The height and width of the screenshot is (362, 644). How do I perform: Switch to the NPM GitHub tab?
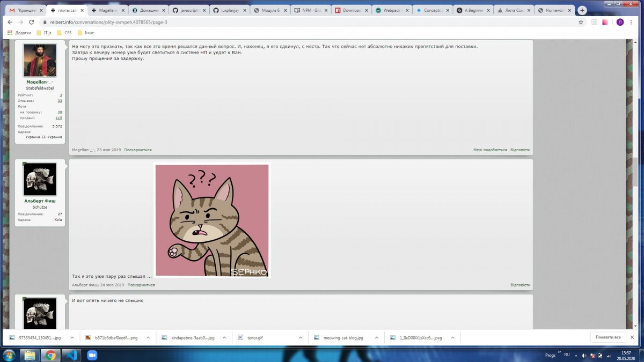pos(310,10)
